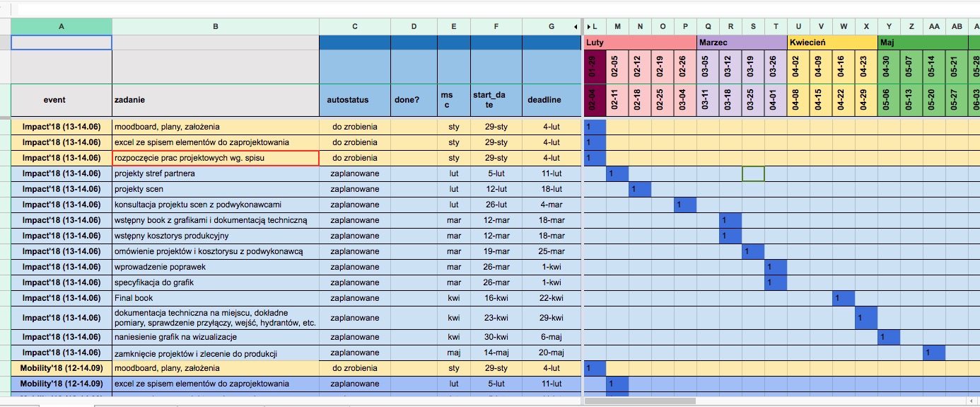
Task: Expand hidden columns via the arrow in header G
Action: (x=575, y=27)
